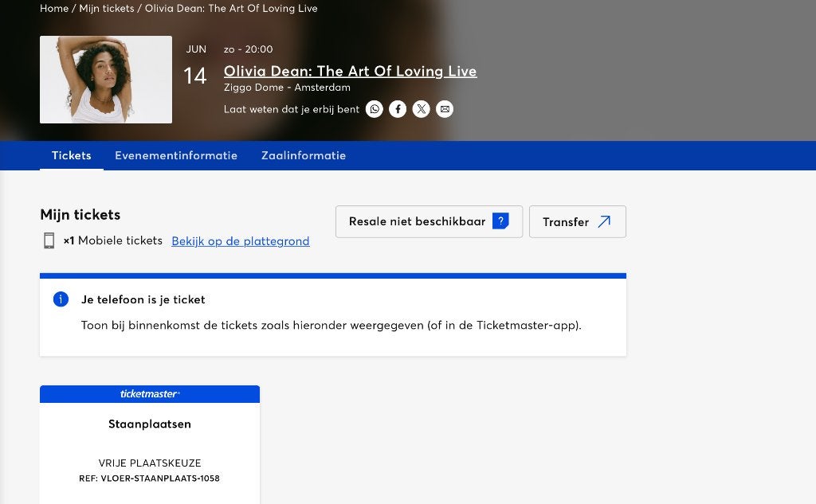
Task: Click the Olivia Dean event thumbnail image
Action: [x=106, y=80]
